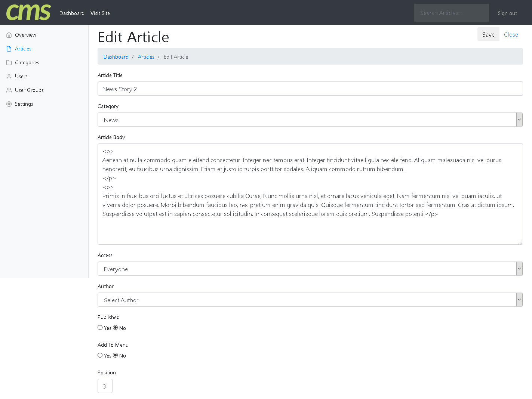The width and height of the screenshot is (532, 399).
Task: Click the Users person icon in sidebar
Action: [x=9, y=77]
